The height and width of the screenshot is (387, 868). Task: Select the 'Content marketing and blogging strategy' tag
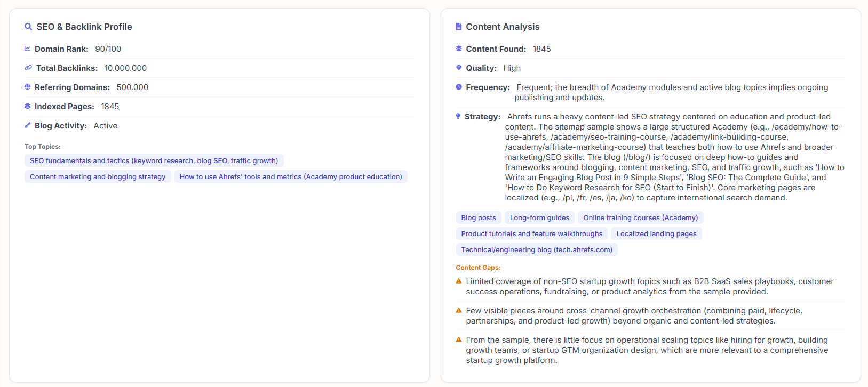[98, 176]
